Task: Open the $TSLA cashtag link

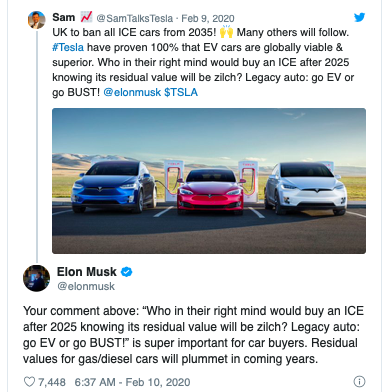Action: (181, 92)
